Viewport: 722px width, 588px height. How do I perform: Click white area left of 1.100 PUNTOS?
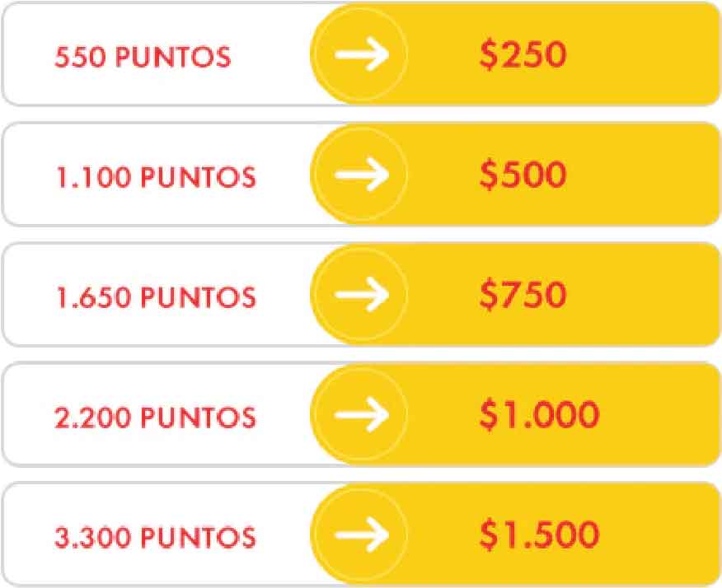pyautogui.click(x=29, y=175)
